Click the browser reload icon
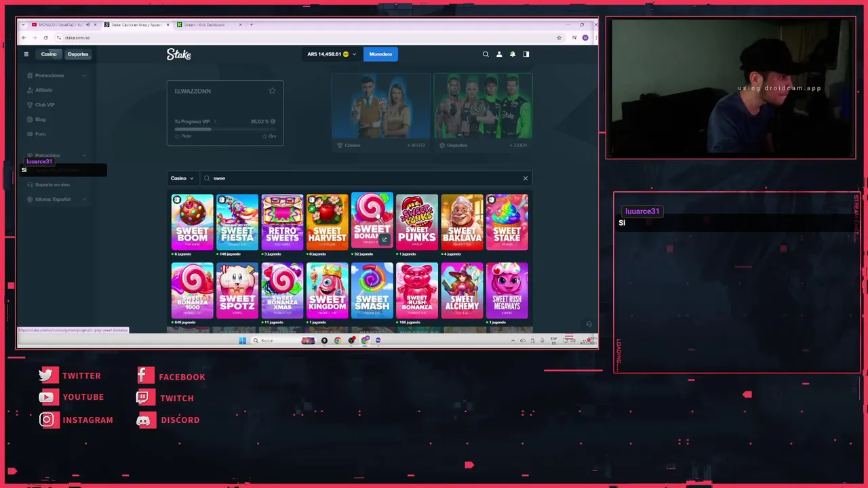 point(45,38)
